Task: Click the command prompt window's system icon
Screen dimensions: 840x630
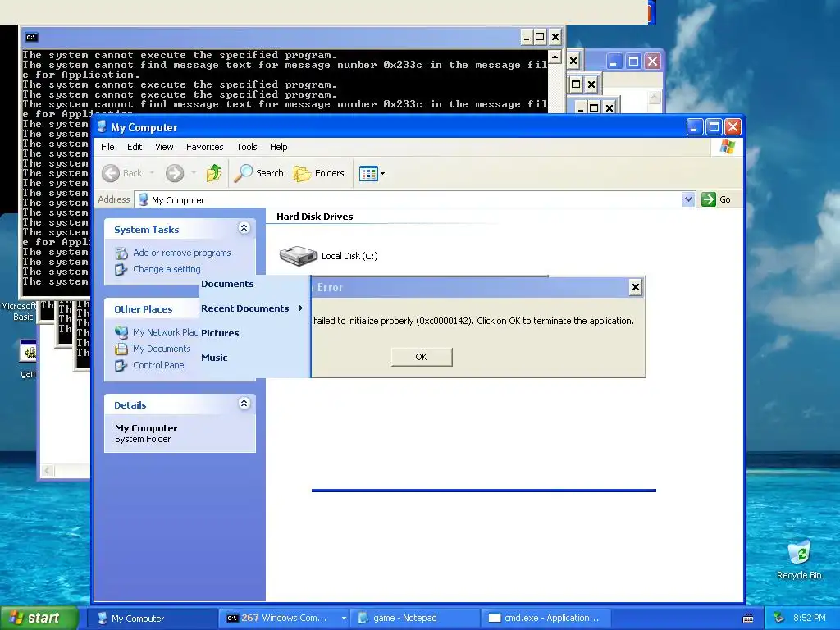Action: click(32, 37)
